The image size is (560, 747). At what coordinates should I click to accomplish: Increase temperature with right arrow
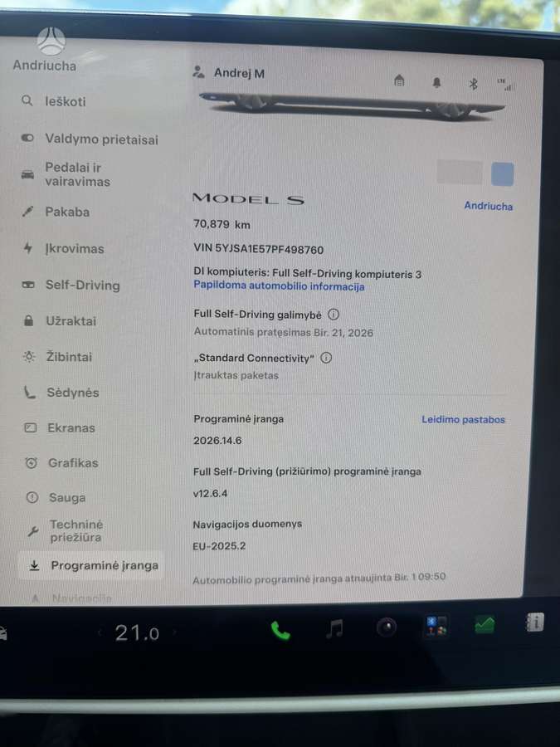point(174,632)
